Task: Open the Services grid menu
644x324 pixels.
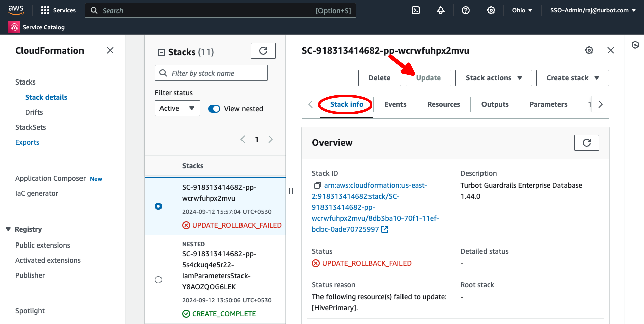Action: [45, 10]
